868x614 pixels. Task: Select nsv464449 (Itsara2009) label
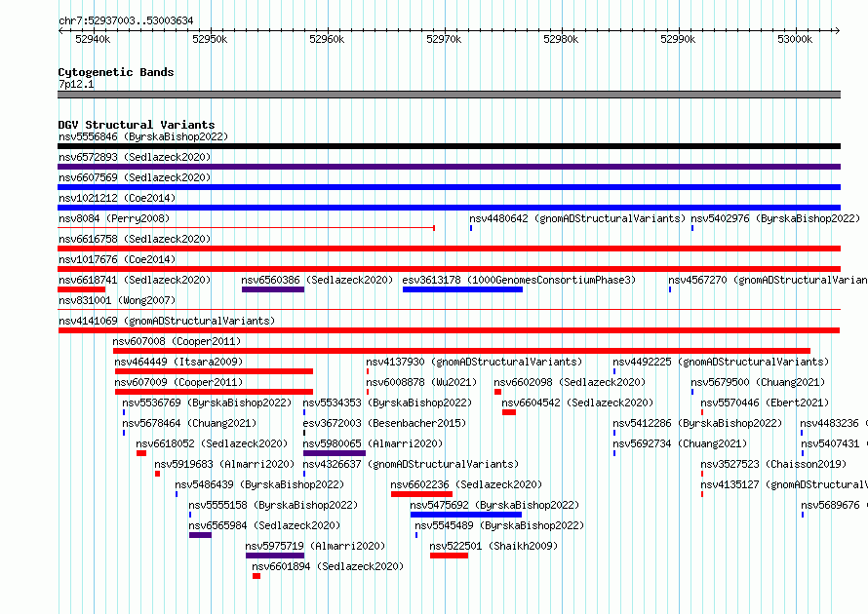[178, 362]
